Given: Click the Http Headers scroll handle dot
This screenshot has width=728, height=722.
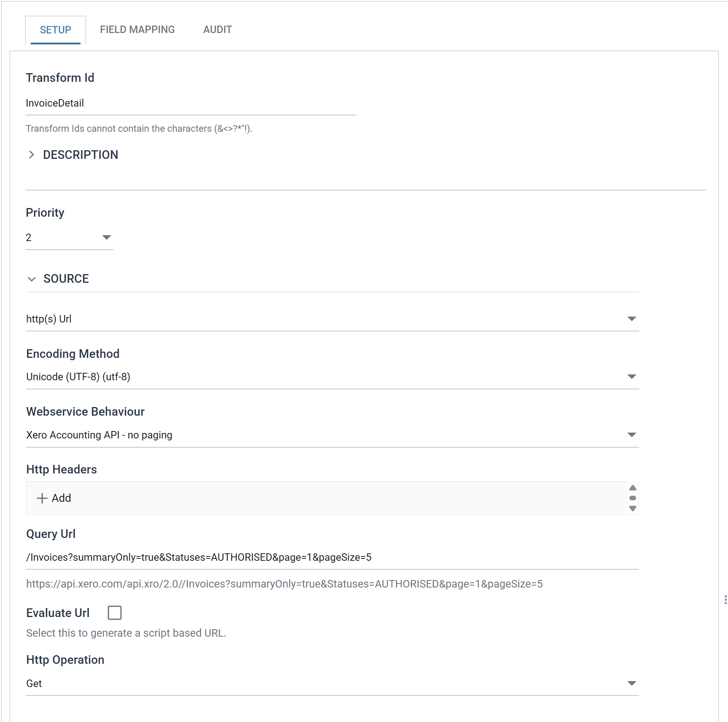Looking at the screenshot, I should click(x=632, y=498).
